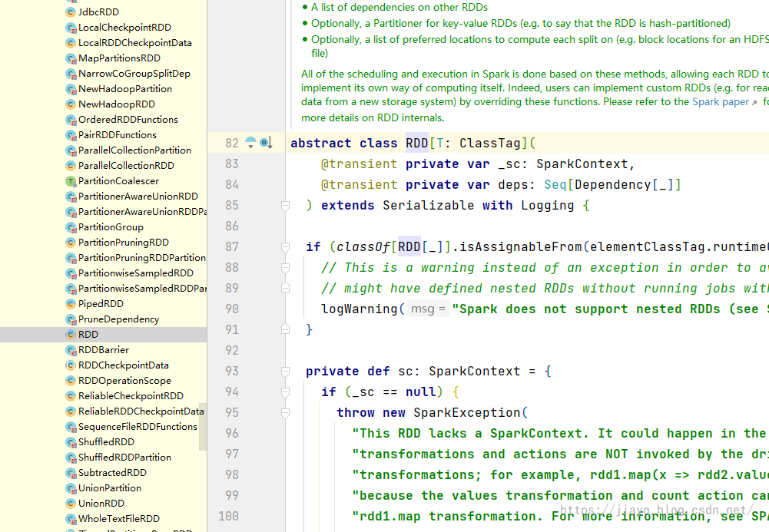Click the 'implemented' gutter marker on line 82
Screen dimensions: 769x532
(266, 143)
